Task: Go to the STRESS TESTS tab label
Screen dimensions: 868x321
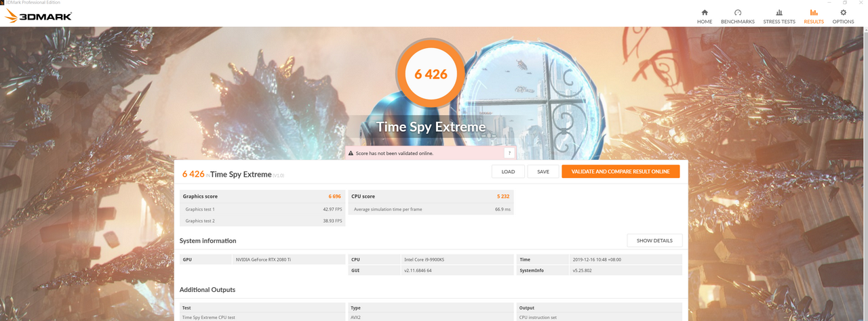Action: [x=779, y=22]
